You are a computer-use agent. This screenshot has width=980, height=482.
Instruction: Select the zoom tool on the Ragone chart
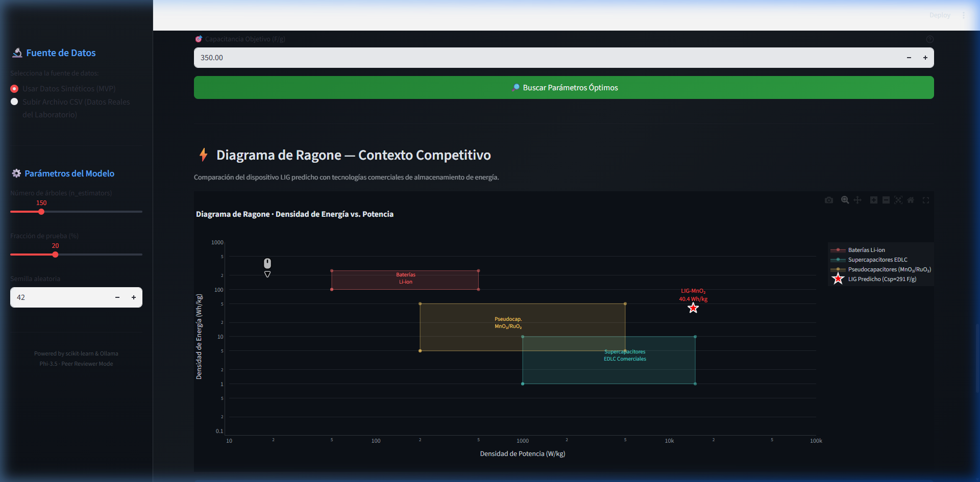point(845,200)
